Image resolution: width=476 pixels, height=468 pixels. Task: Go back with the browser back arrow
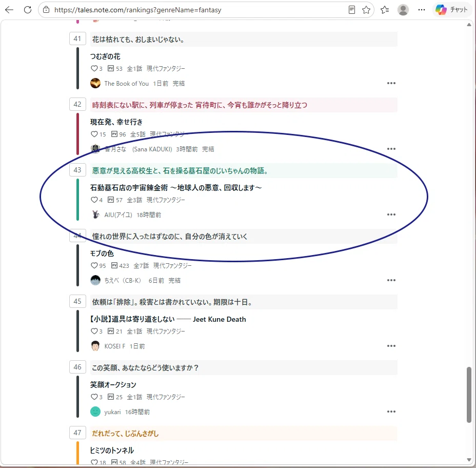click(9, 10)
